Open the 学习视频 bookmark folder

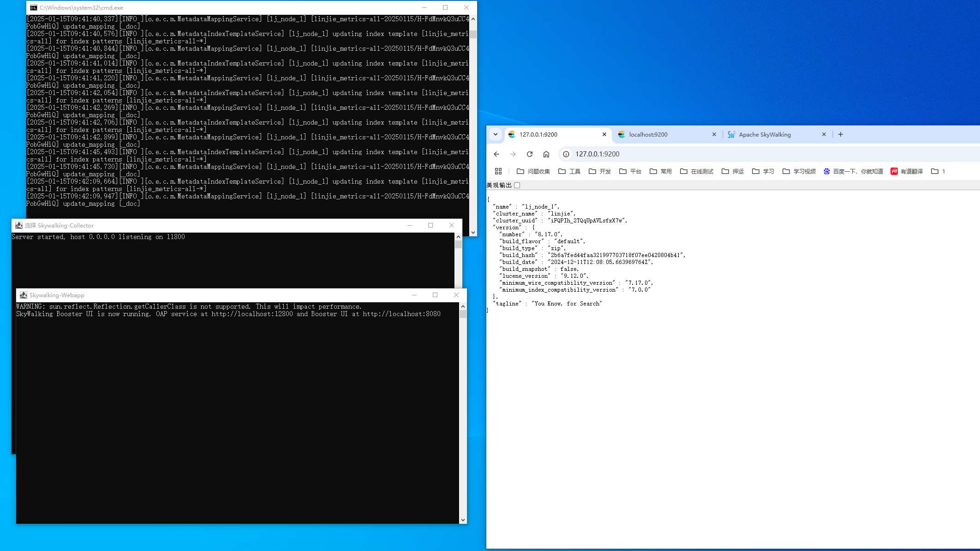(x=799, y=171)
